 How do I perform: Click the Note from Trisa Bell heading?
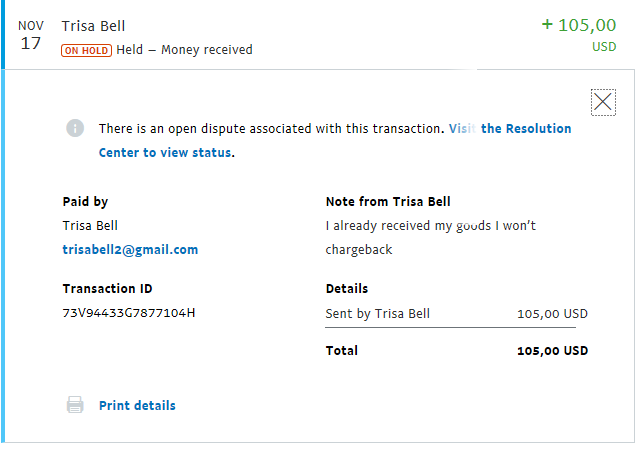click(388, 202)
